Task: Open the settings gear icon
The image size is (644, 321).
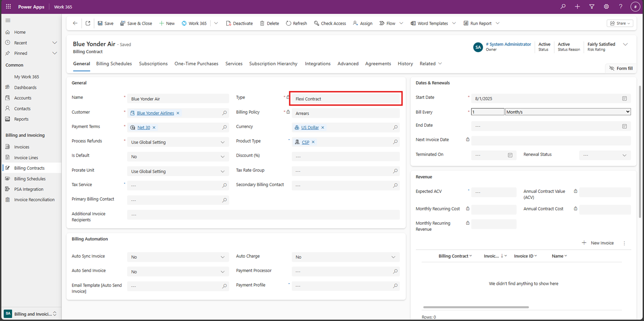Action: point(606,7)
